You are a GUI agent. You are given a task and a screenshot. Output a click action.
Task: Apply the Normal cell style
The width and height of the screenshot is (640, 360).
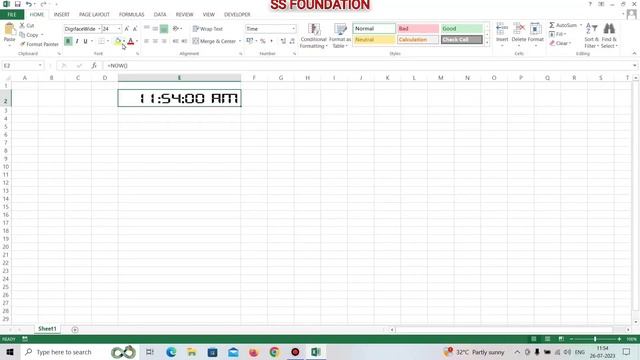374,29
